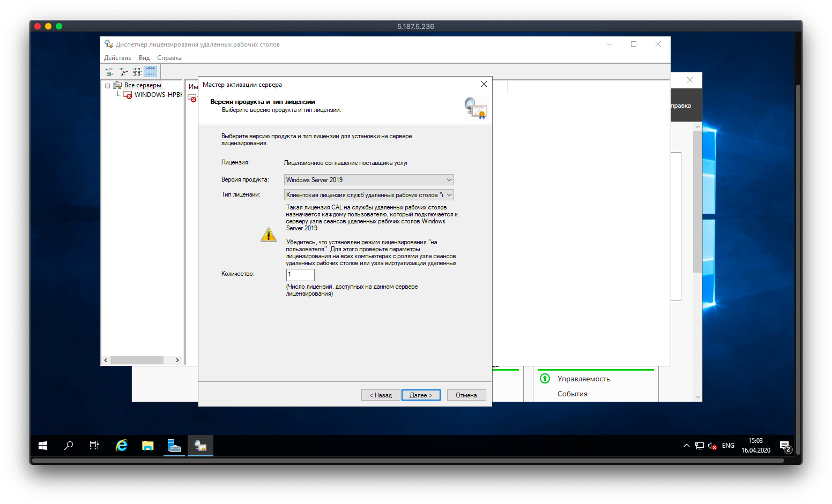832x504 pixels.
Task: Switch to list view in toolbar
Action: tap(137, 71)
